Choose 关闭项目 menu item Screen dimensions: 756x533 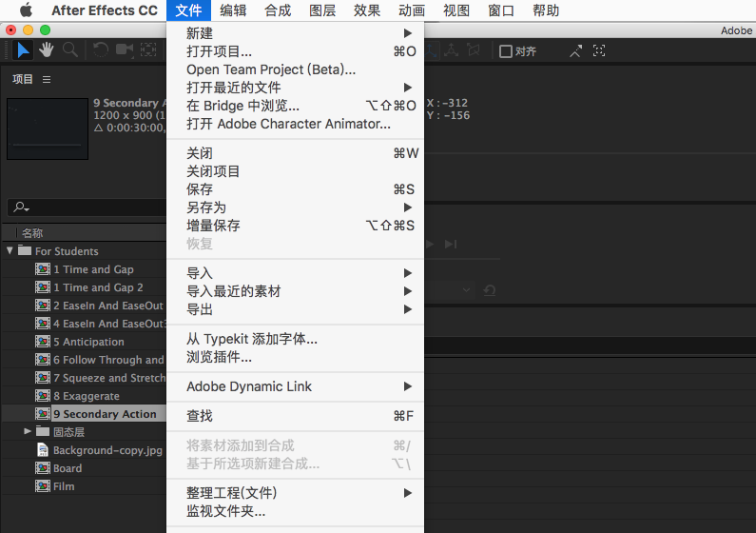coord(295,171)
